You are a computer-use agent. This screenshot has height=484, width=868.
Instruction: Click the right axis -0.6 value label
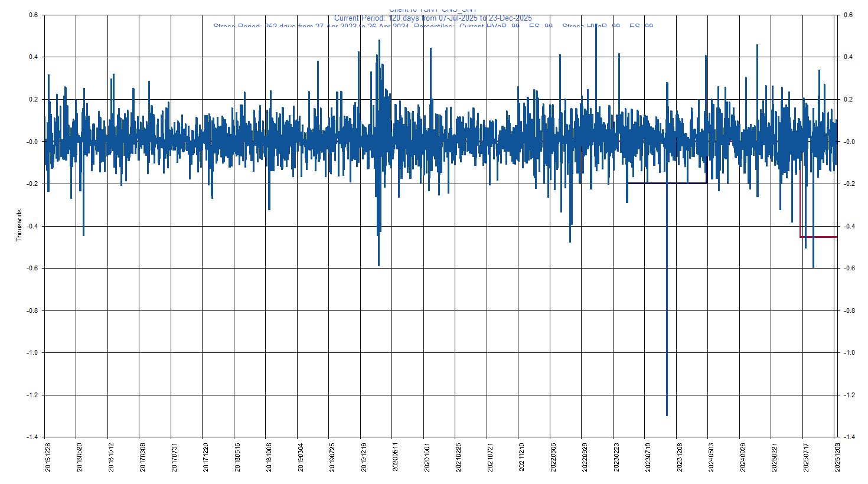click(848, 268)
